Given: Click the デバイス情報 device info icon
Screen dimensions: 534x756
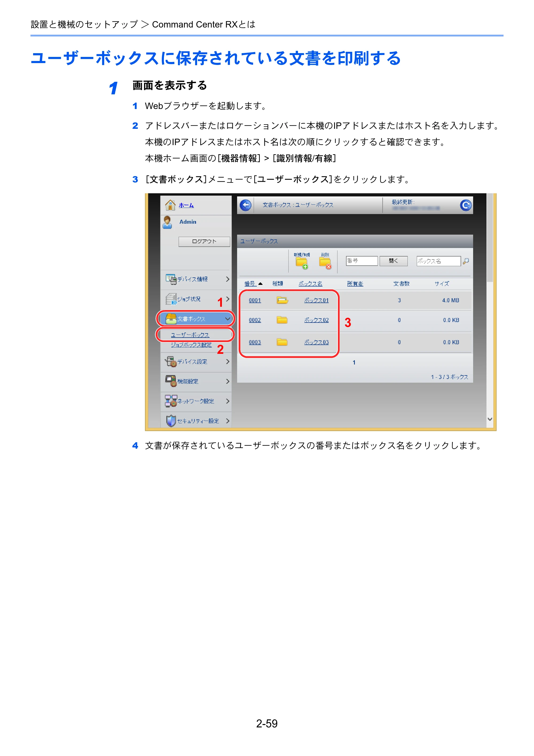Looking at the screenshot, I should pos(171,279).
